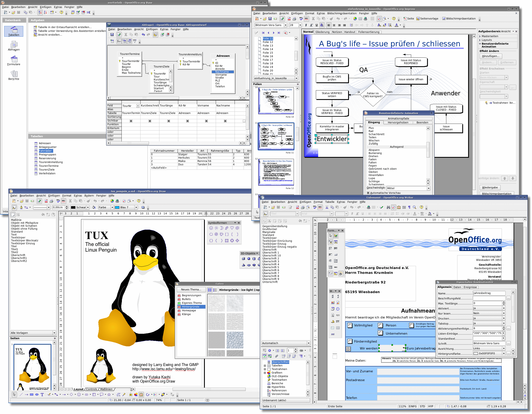This screenshot has width=532, height=414.
Task: Click the Schwarz line color swatch in Draw
Action: 73,207
